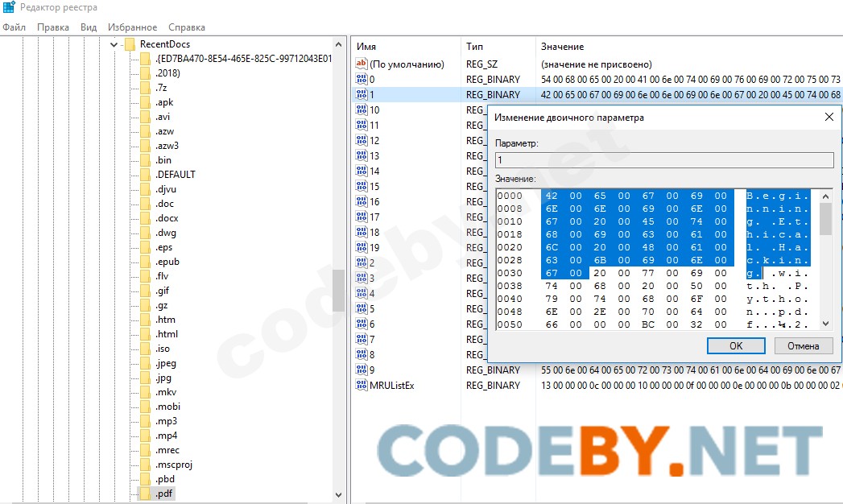Select the .eps tree key
The height and width of the screenshot is (504, 843).
(x=164, y=247)
